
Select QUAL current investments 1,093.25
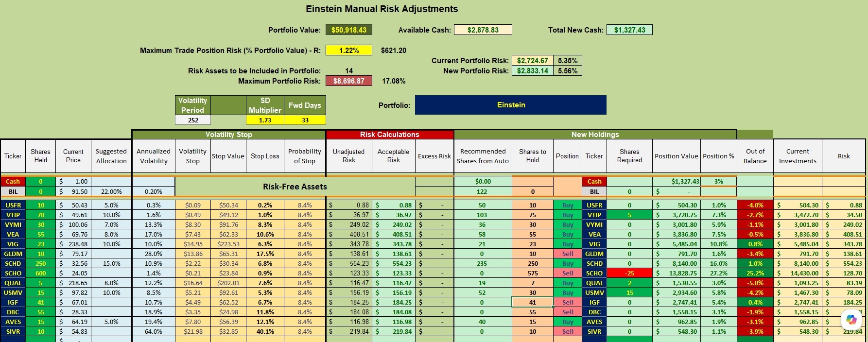pyautogui.click(x=798, y=283)
